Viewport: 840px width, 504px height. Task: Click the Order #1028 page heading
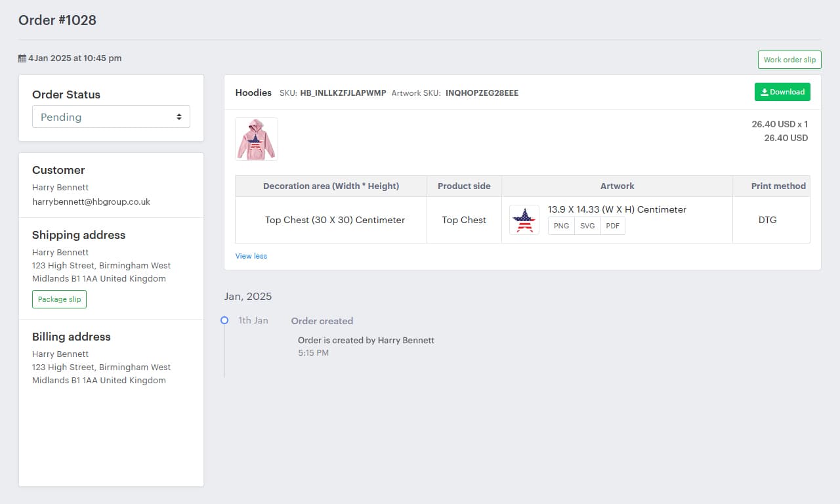[57, 20]
